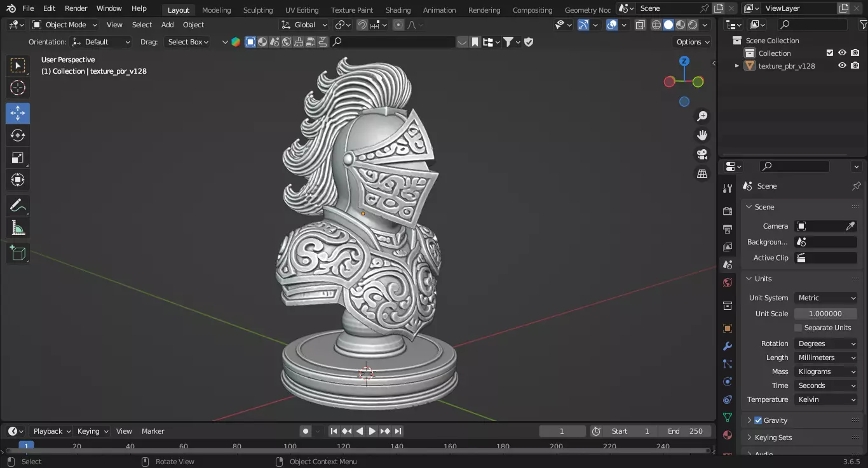
Task: Jump to the timeline end frame
Action: tap(398, 431)
